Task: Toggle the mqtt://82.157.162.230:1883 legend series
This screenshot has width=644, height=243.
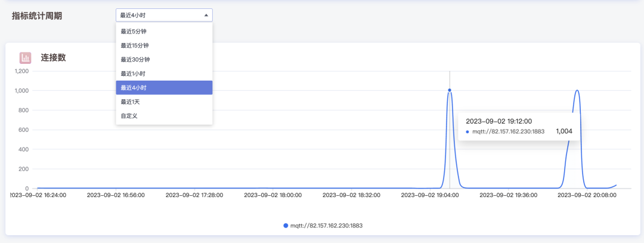Action: pyautogui.click(x=326, y=226)
